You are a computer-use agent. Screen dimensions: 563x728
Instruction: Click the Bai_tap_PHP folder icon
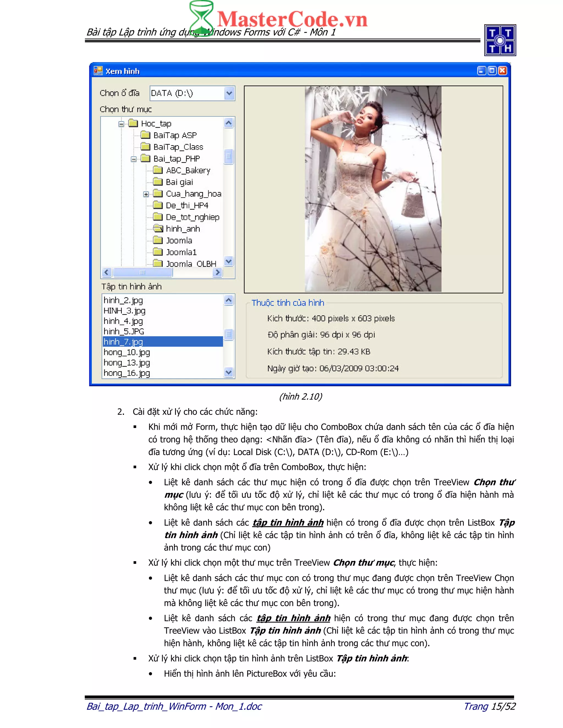[145, 158]
